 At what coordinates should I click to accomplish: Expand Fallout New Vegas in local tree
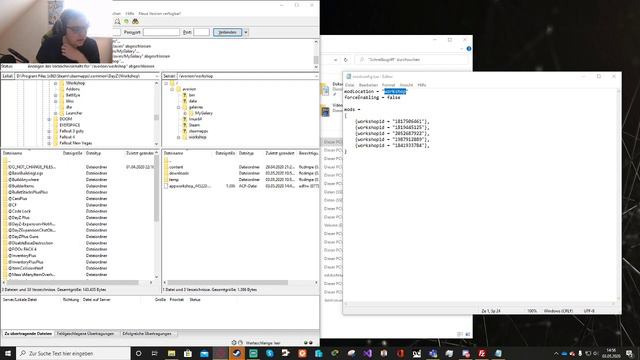click(49, 143)
